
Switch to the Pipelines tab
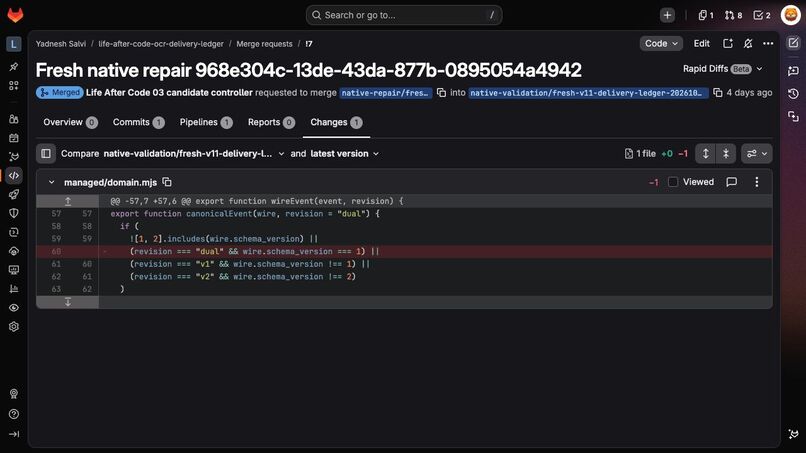click(206, 122)
